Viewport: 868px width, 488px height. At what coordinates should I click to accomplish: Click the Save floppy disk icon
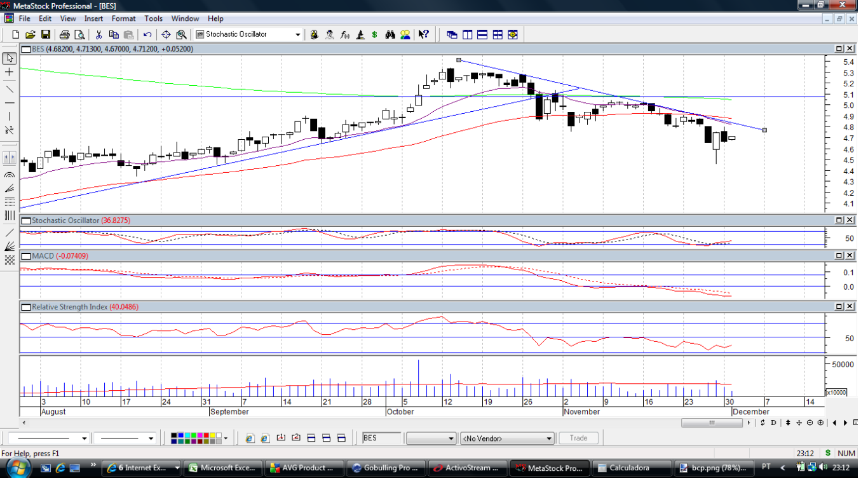[46, 34]
